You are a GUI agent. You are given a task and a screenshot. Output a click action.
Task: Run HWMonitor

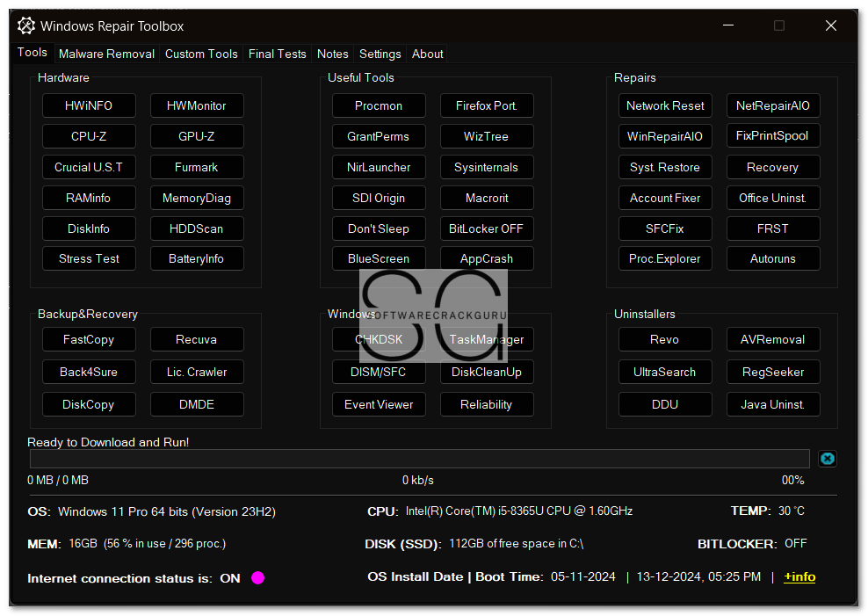click(x=197, y=105)
